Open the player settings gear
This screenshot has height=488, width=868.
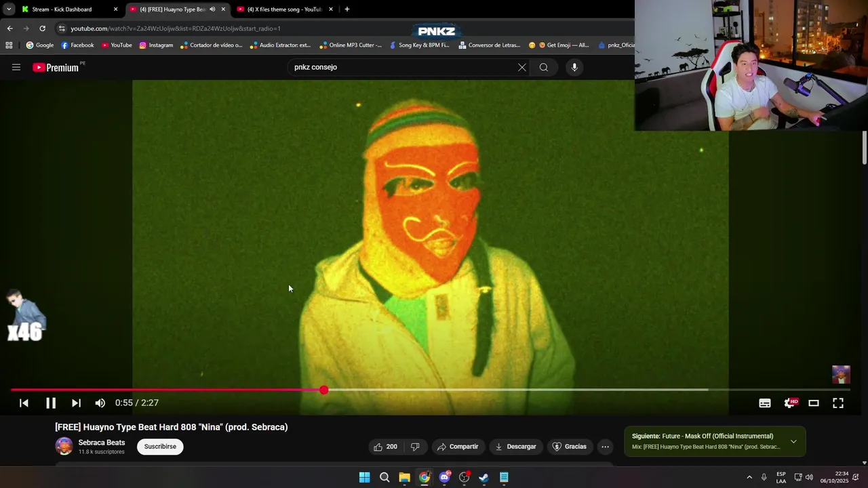[789, 403]
